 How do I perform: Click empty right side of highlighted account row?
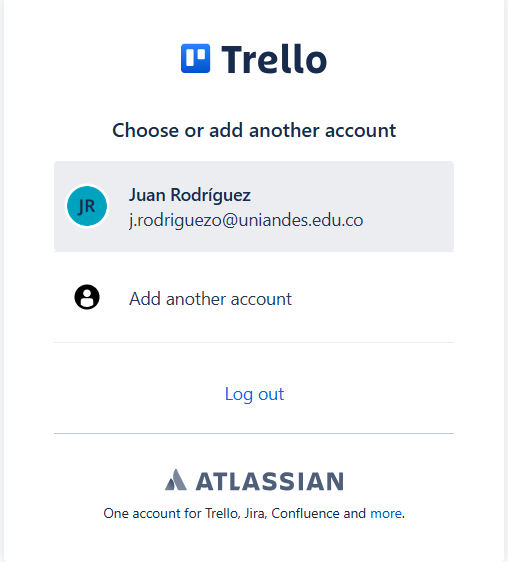409,206
